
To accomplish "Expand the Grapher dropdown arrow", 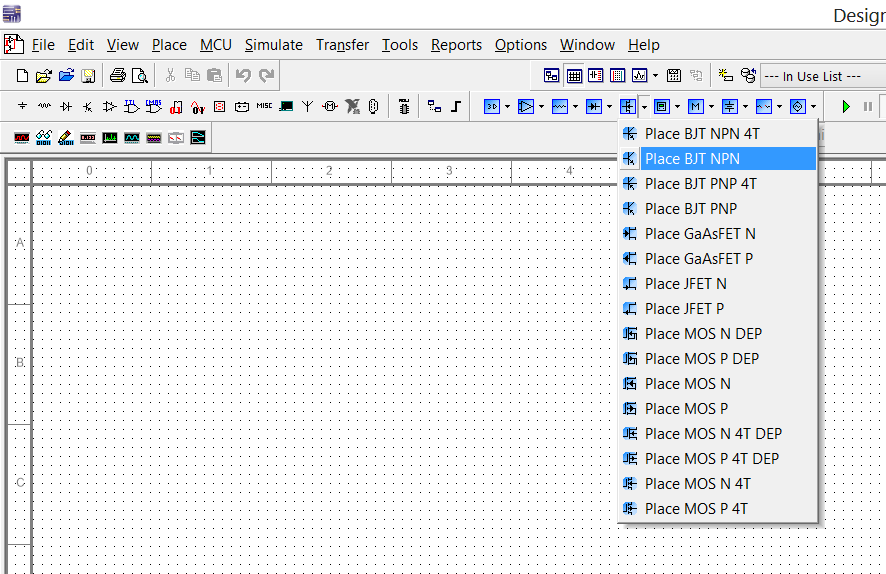I will click(655, 75).
